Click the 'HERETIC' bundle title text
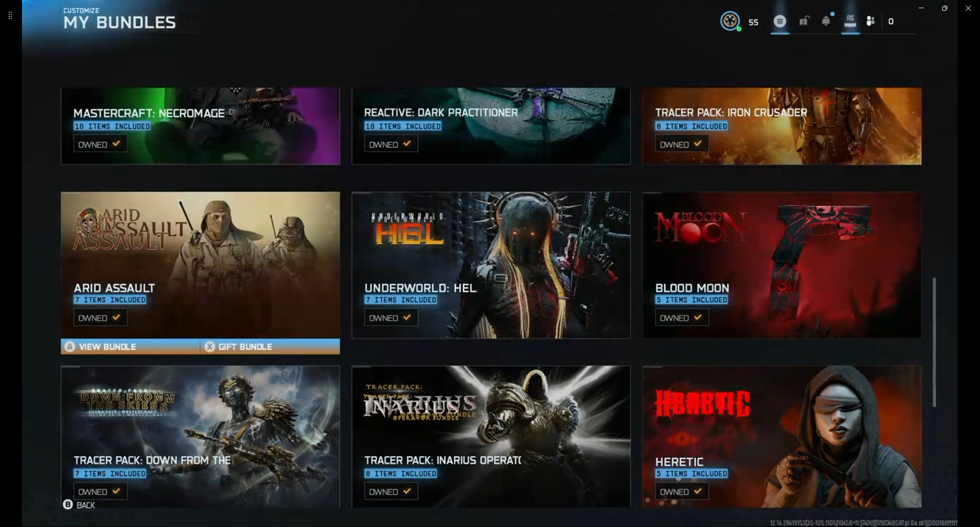Image resolution: width=980 pixels, height=527 pixels. (679, 462)
